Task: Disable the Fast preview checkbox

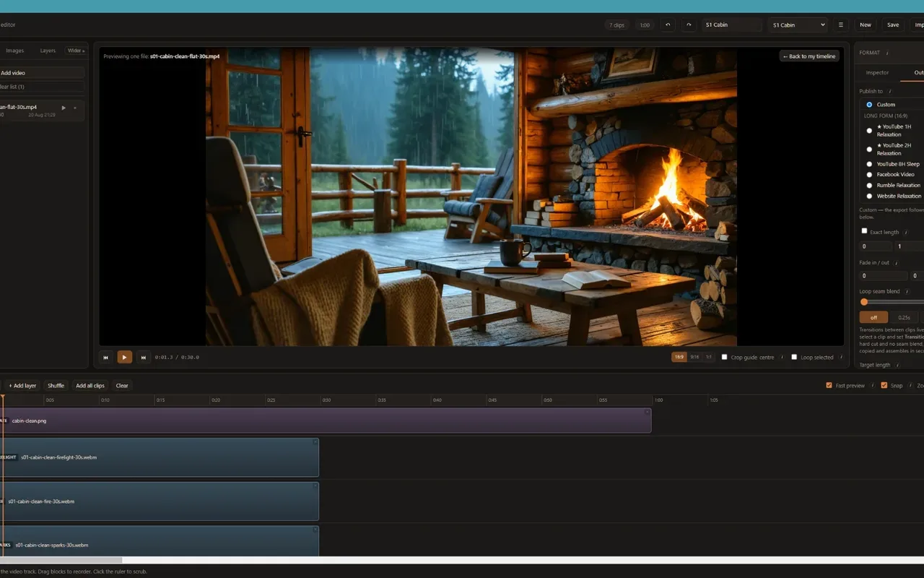Action: click(829, 385)
